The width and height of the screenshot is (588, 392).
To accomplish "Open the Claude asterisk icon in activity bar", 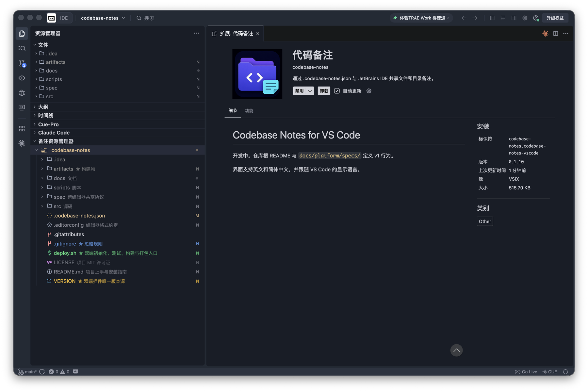I will pos(22,143).
